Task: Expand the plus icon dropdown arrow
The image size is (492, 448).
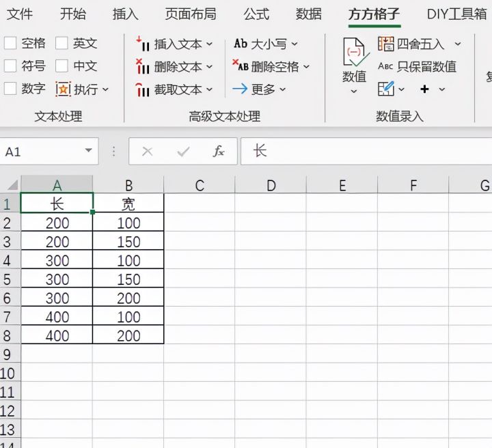Action: tap(442, 89)
